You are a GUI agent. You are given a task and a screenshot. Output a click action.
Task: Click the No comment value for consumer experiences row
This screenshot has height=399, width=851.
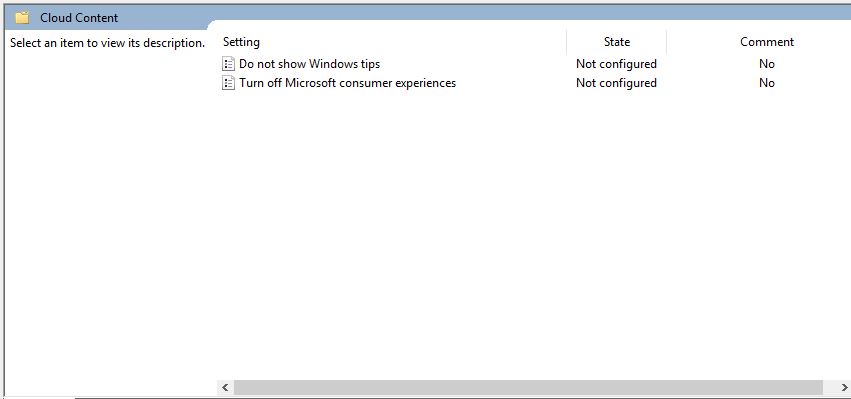pos(766,83)
